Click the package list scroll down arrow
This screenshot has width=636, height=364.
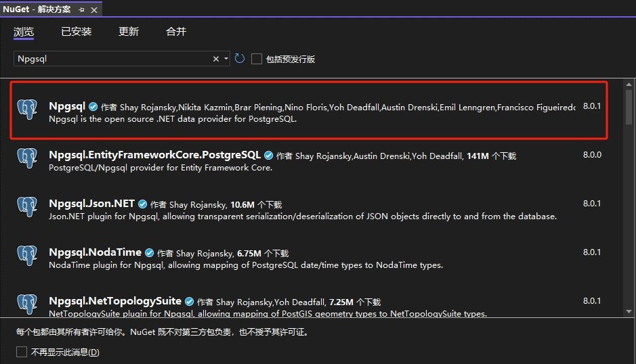pyautogui.click(x=629, y=311)
